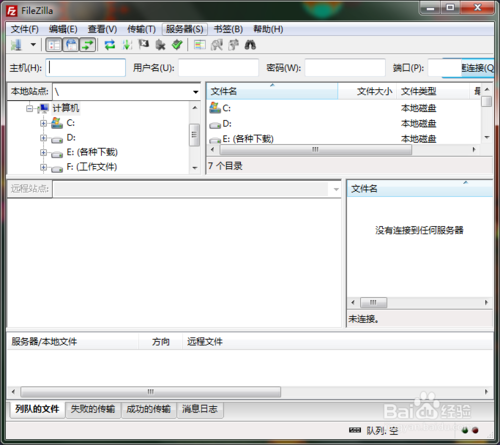Select 计算机 in the local tree
Screen dimensions: 500x445
(66, 108)
